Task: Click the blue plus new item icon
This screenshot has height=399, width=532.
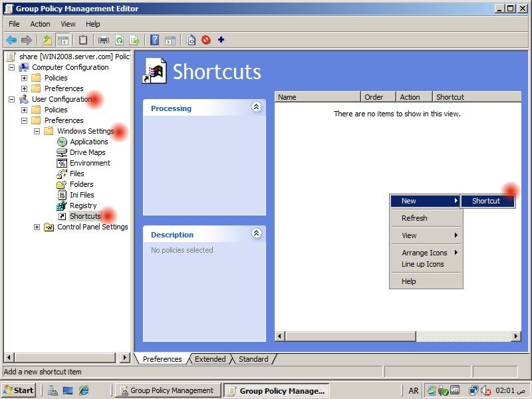Action: point(221,40)
